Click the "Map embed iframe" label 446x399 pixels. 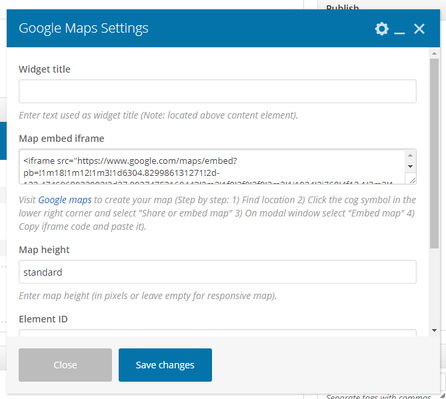[x=62, y=138]
